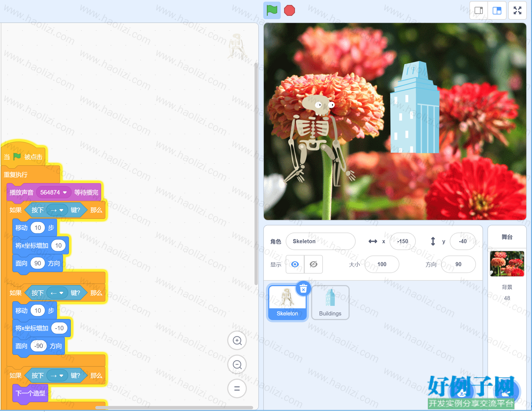
Task: Open sound dropdown 564874 in play sound block
Action: [x=54, y=193]
